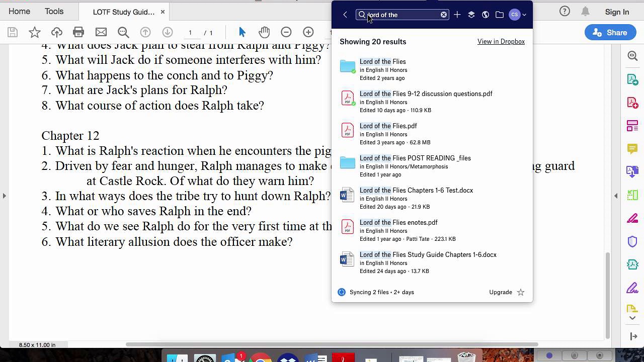Open the search tools icon in the right pane

click(x=632, y=56)
